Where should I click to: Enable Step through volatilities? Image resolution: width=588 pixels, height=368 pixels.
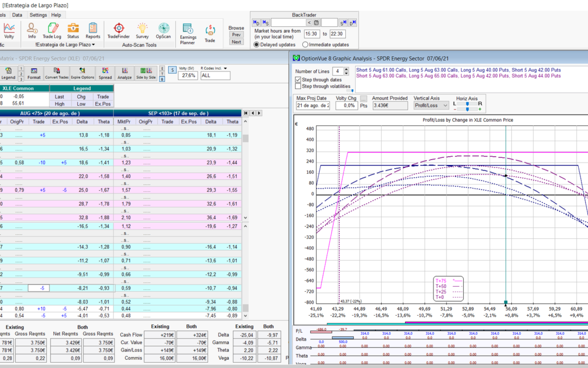[x=298, y=86]
